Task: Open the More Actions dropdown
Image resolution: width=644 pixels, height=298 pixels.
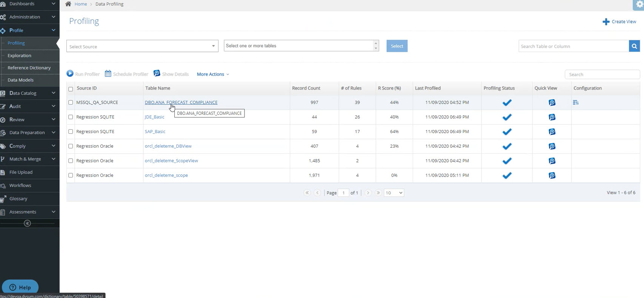Action: tap(213, 74)
